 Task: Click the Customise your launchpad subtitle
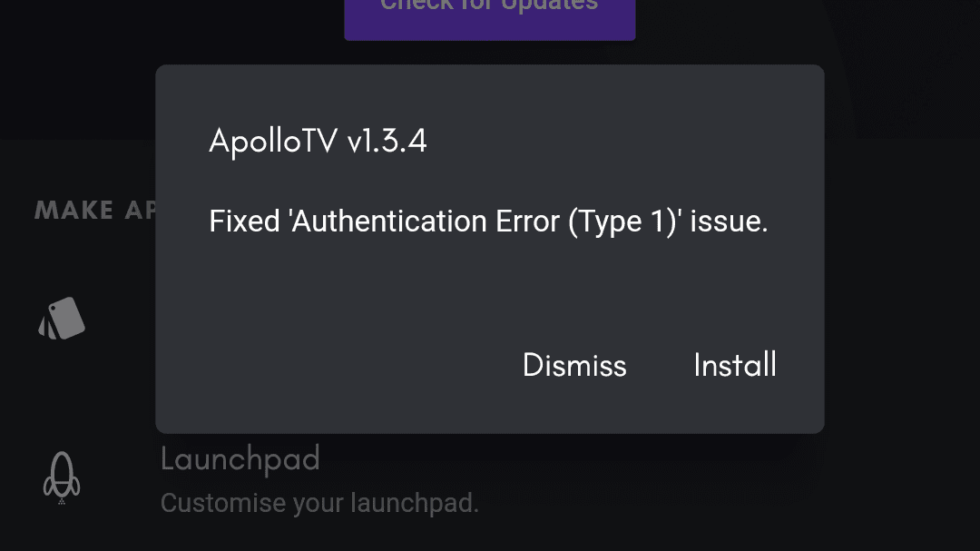pos(318,503)
